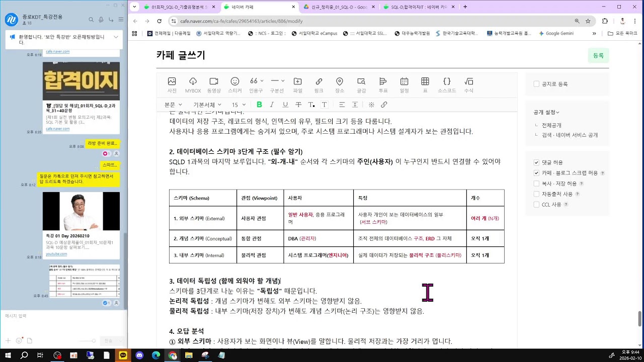This screenshot has width=644, height=362.
Task: Check 공지로 등록 checkbox
Action: tap(536, 84)
